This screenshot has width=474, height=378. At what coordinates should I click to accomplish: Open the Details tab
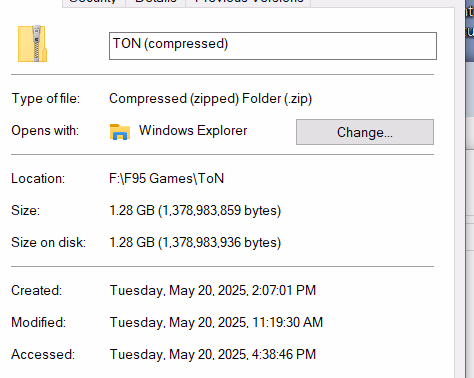[155, 3]
